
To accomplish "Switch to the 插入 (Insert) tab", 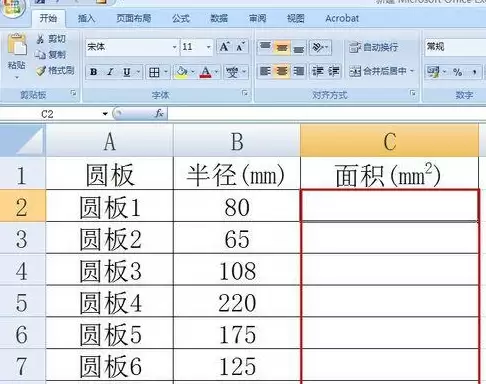I will (x=86, y=18).
